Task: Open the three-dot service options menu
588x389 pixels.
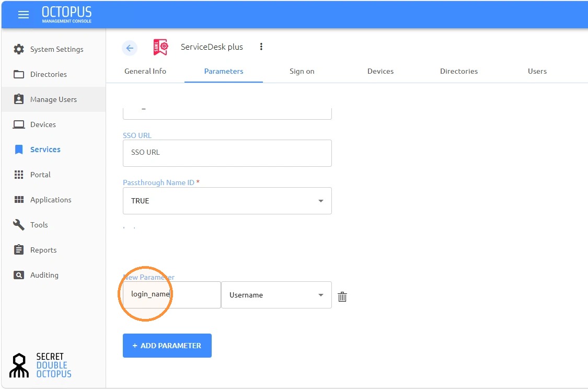Action: click(x=261, y=47)
